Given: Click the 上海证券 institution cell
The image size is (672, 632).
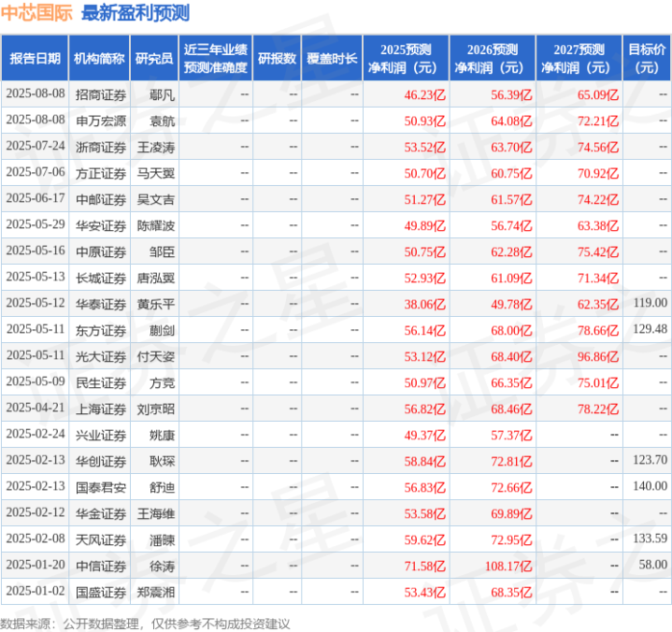Looking at the screenshot, I should pos(101,409).
